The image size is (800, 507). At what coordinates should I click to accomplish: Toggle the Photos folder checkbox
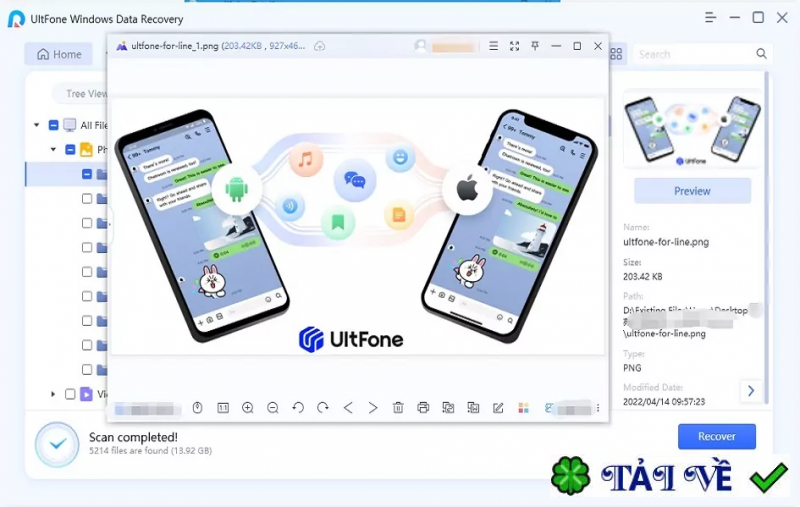[70, 149]
